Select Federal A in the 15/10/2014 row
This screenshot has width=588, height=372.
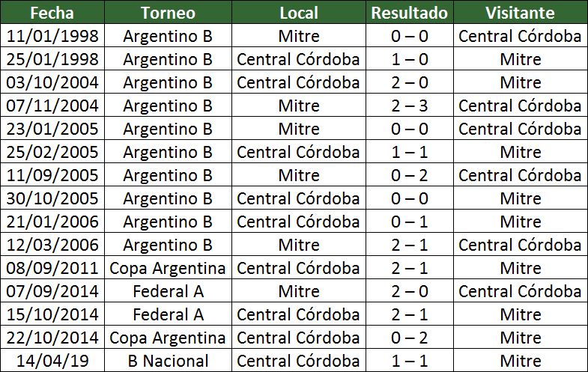coord(167,314)
